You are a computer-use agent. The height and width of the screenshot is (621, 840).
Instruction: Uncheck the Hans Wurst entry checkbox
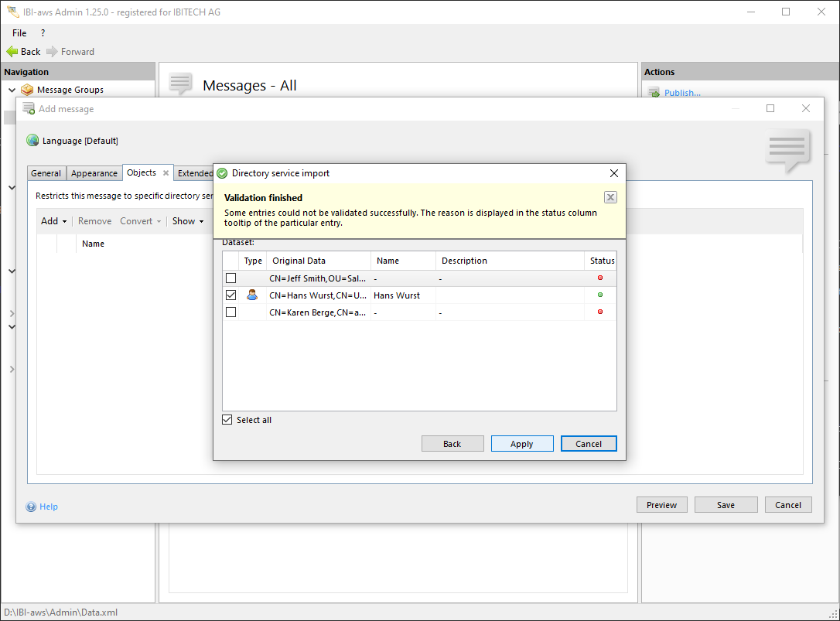point(230,295)
